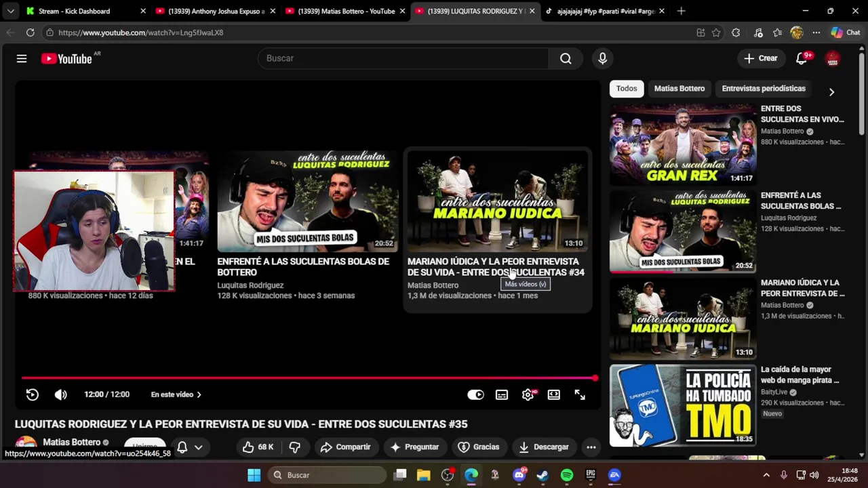Select the Entrevistas periodísticas chip
The height and width of the screenshot is (488, 868).
764,89
